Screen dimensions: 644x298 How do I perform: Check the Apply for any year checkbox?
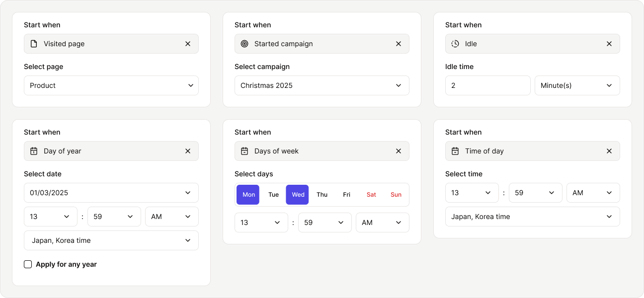pyautogui.click(x=28, y=264)
